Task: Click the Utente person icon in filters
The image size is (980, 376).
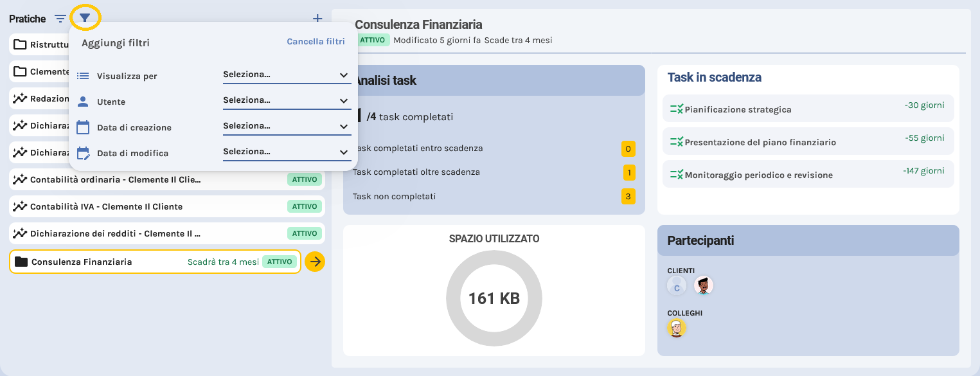Action: tap(83, 101)
